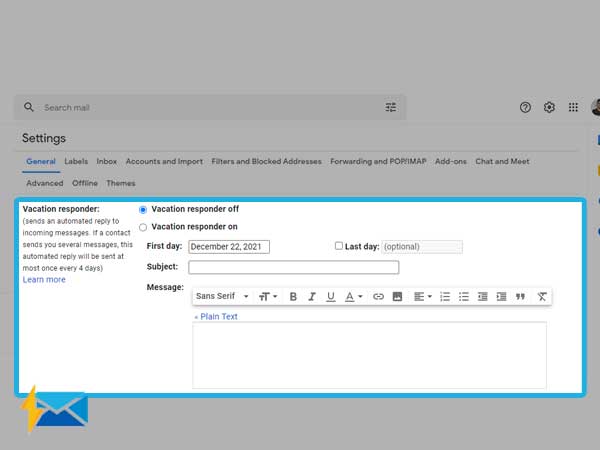The width and height of the screenshot is (600, 450).
Task: Open the Google apps grid
Action: click(573, 108)
